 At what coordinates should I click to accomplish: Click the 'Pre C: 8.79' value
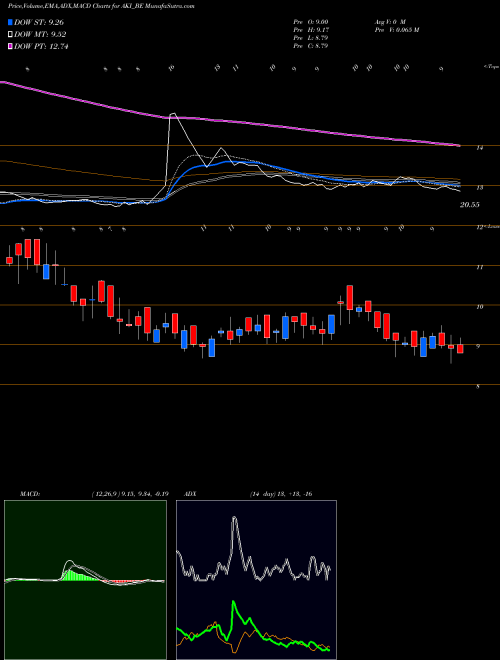[x=311, y=46]
